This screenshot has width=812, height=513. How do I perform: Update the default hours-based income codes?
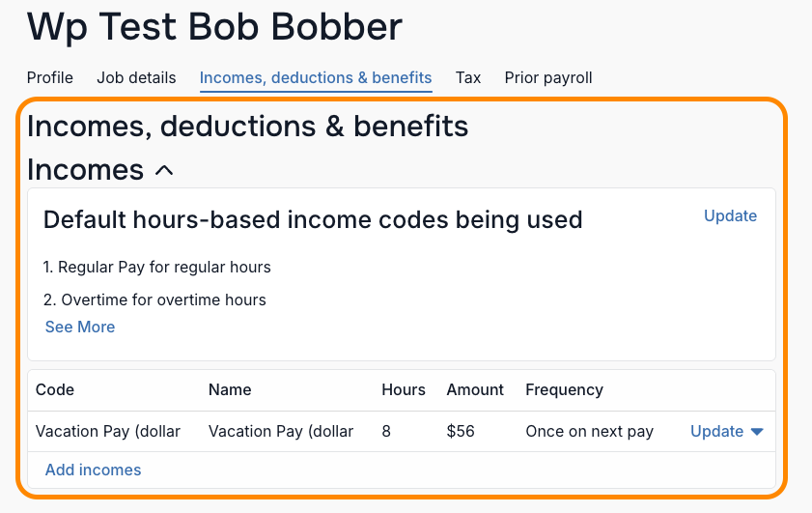pyautogui.click(x=730, y=215)
